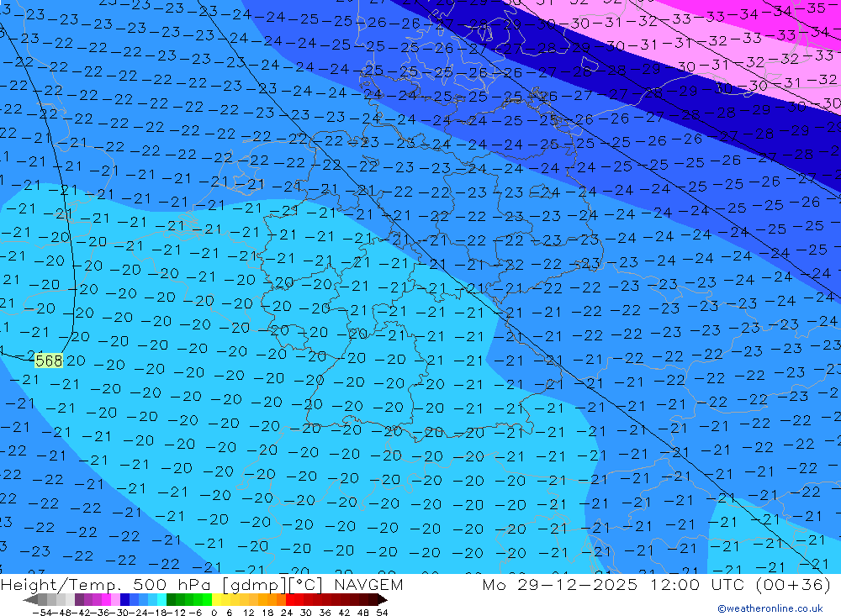This screenshot has height=616, width=841.
Task: Click the weatheronline.co.uk copyright link
Action: tap(770, 608)
